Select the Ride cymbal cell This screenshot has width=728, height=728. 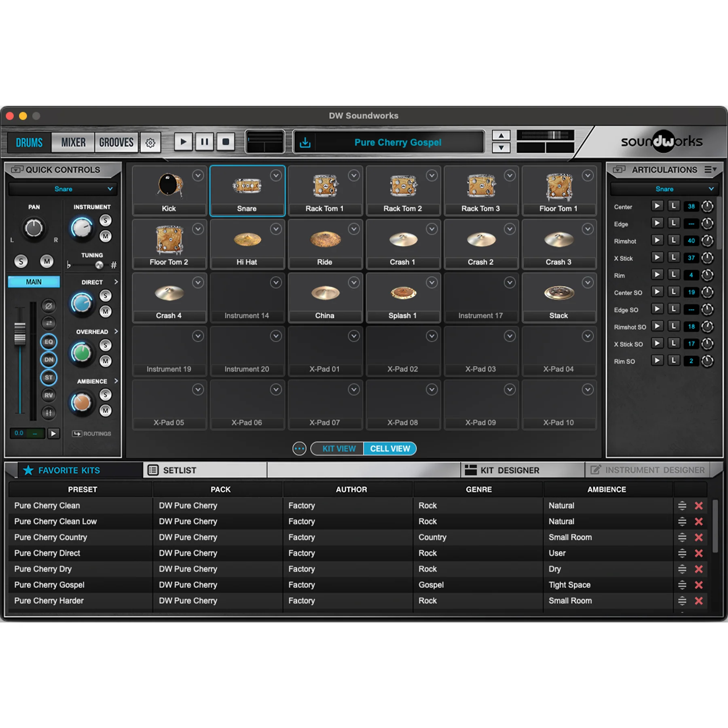325,244
